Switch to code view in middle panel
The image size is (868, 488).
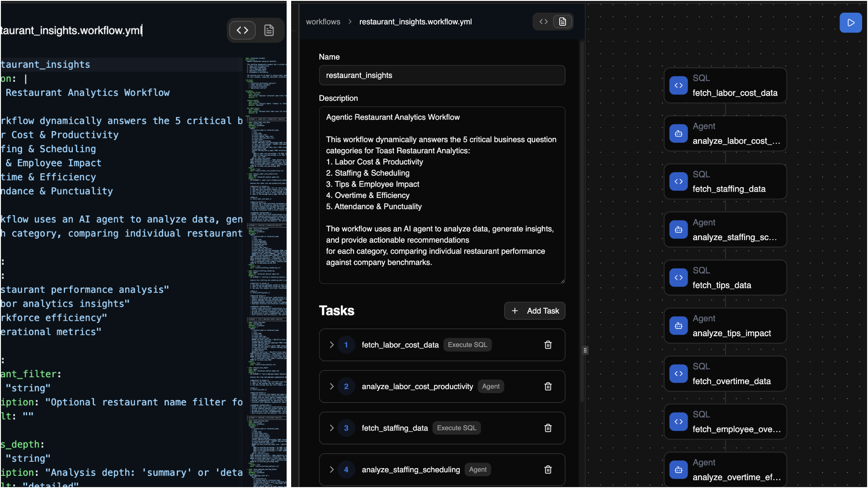pos(543,22)
